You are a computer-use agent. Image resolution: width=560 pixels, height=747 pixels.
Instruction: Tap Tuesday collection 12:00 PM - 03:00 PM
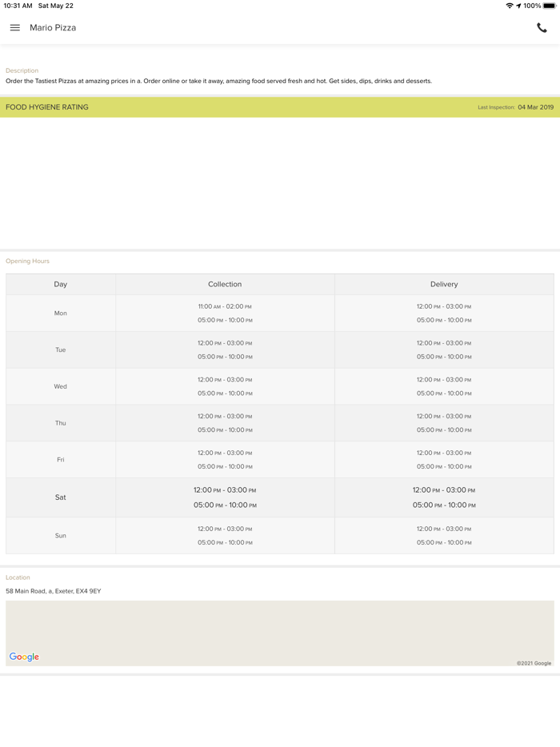coord(225,343)
